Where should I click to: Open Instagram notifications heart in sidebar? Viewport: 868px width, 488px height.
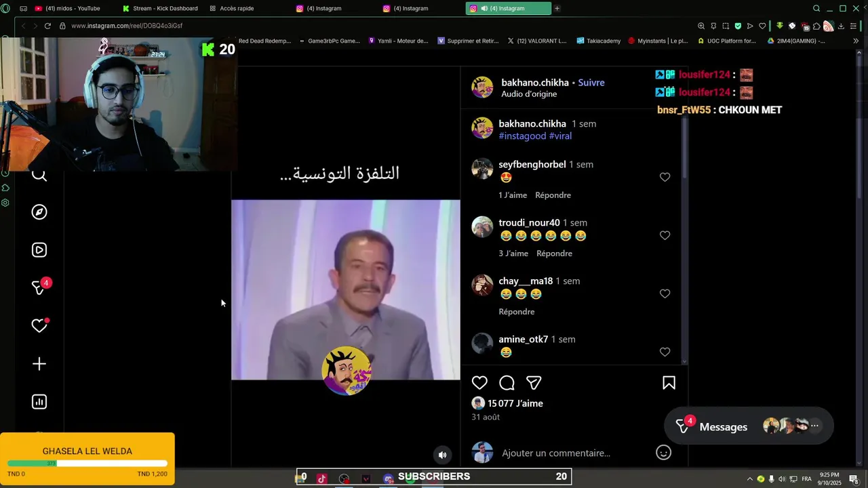click(x=39, y=326)
